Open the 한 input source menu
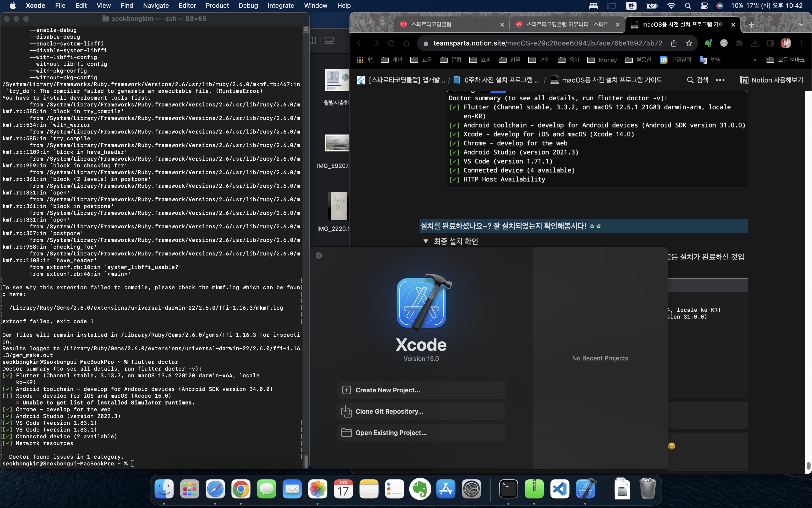The height and width of the screenshot is (508, 812). click(x=631, y=6)
